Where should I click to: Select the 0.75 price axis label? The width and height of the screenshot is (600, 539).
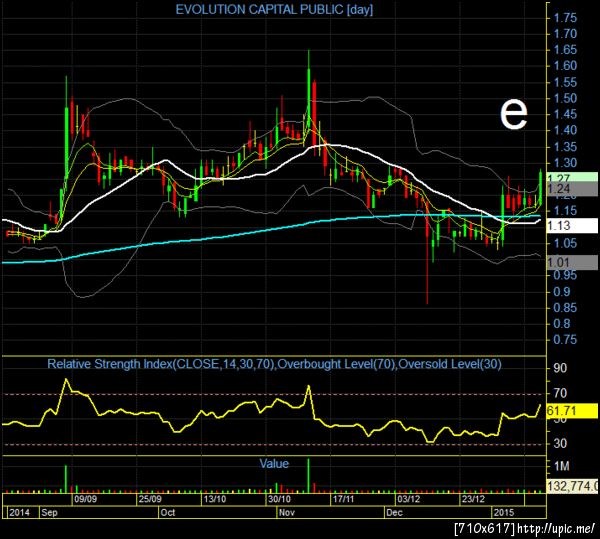[566, 340]
